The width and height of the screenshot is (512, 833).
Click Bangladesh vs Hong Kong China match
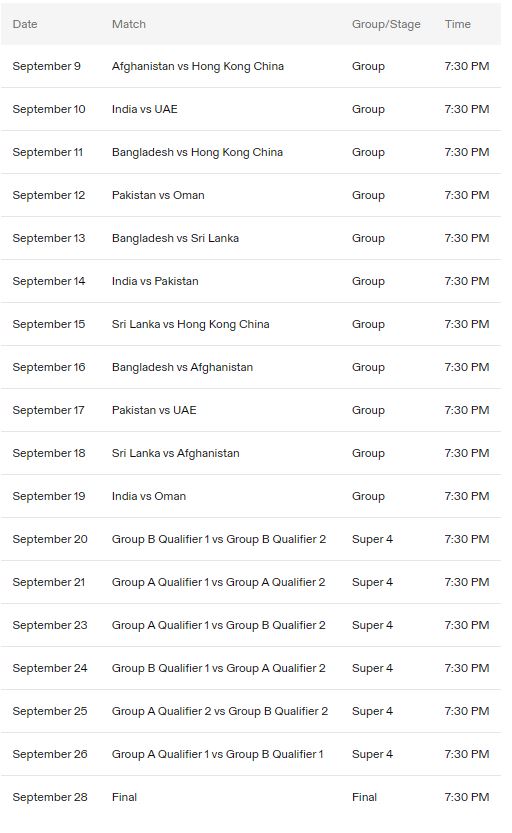tap(197, 152)
